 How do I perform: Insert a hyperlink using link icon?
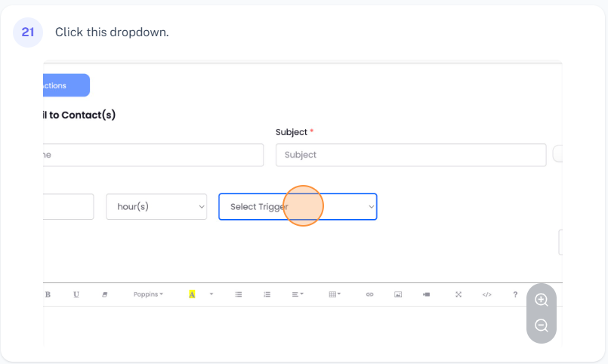tap(369, 295)
